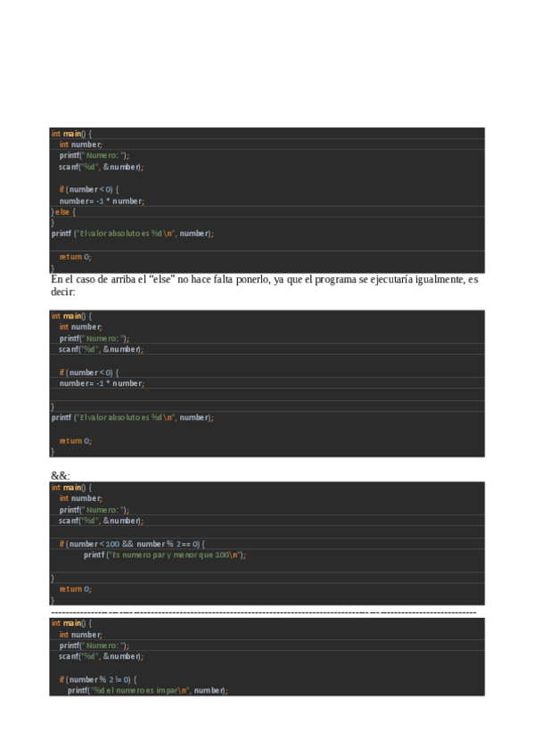Click the "El valor absoluto" printf in the second code block

click(133, 417)
